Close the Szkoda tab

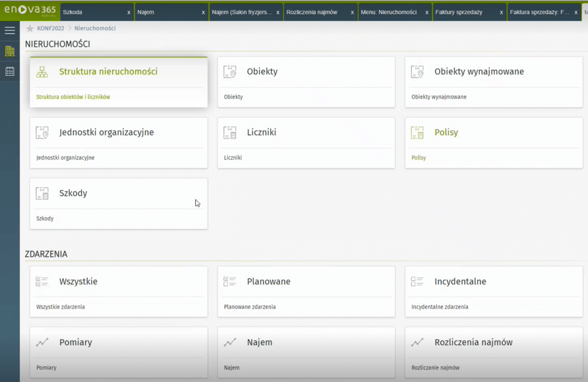coord(129,12)
